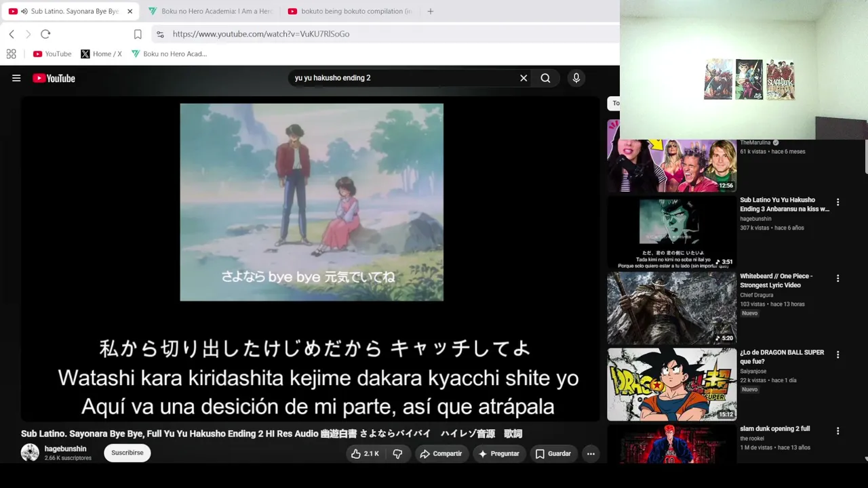Open the YouTube bookmark
This screenshot has height=488, width=868.
(x=52, y=54)
